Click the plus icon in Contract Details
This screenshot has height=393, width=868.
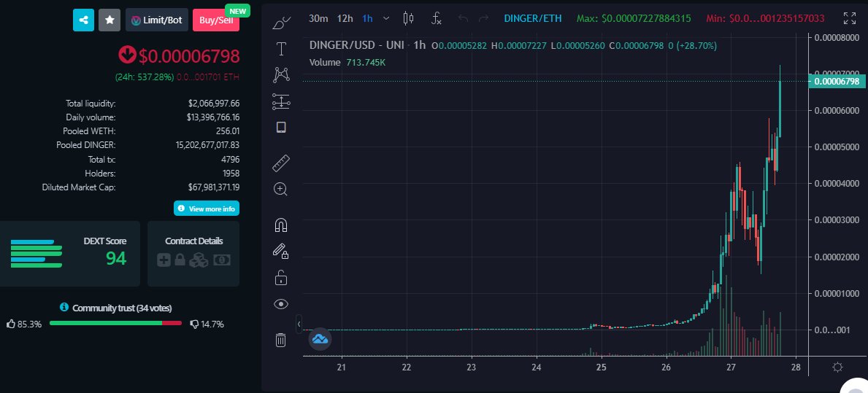coord(164,260)
